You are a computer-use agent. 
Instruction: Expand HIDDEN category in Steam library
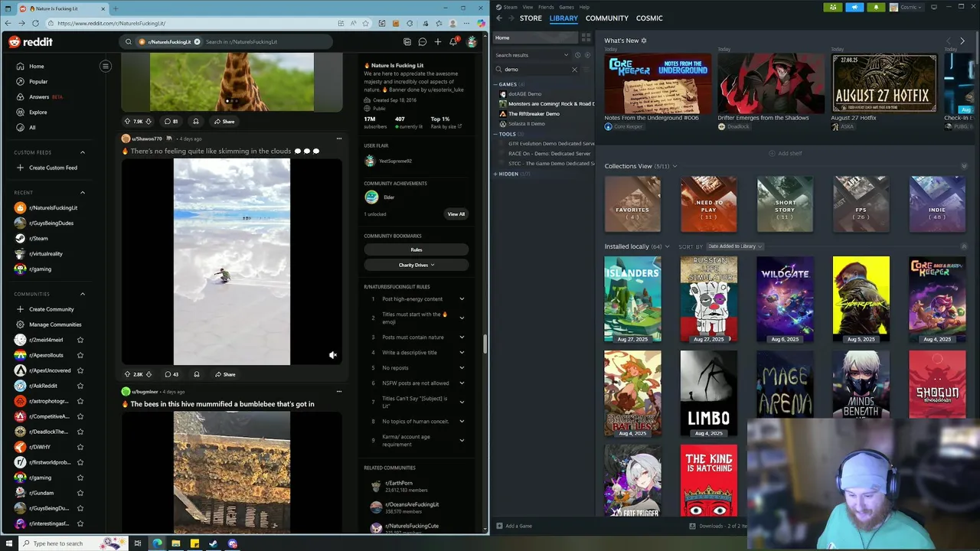496,174
